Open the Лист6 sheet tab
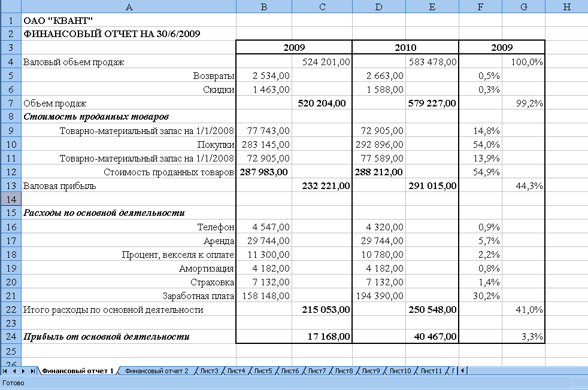Image resolution: width=588 pixels, height=390 pixels. tap(290, 371)
